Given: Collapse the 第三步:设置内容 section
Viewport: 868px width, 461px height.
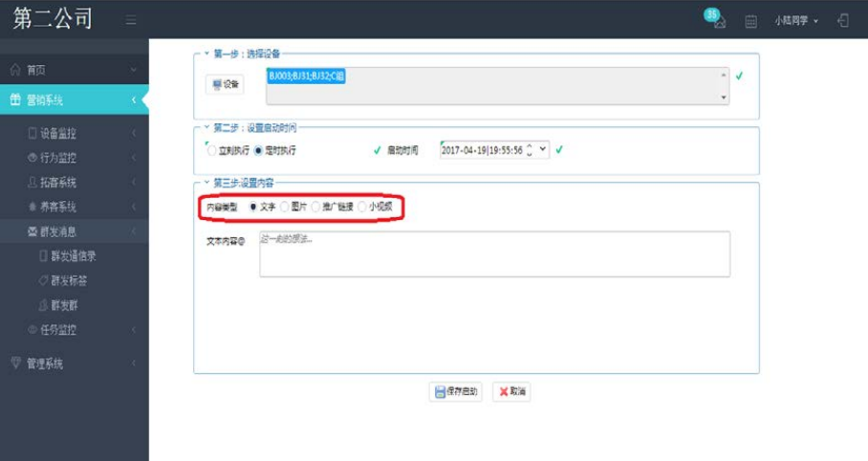Looking at the screenshot, I should click(x=206, y=183).
